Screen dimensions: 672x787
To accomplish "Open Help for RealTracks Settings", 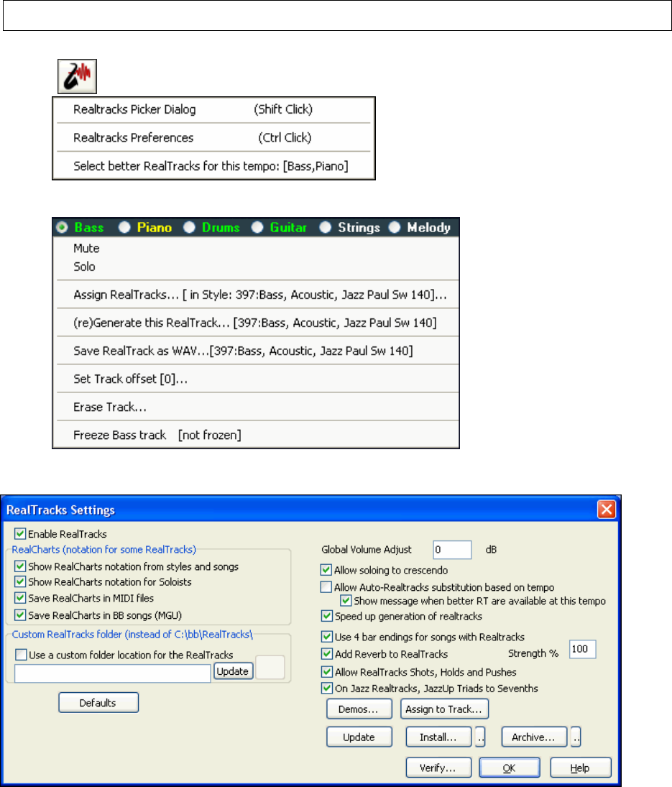I will click(x=581, y=768).
